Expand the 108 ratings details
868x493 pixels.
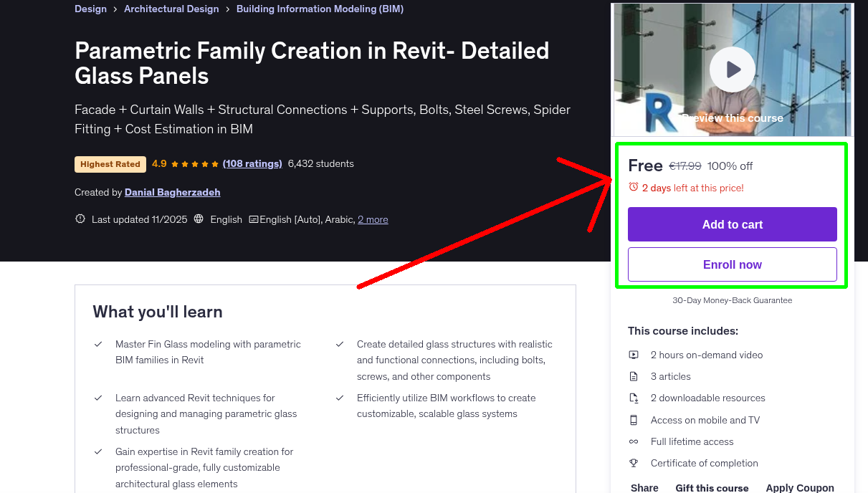click(252, 163)
